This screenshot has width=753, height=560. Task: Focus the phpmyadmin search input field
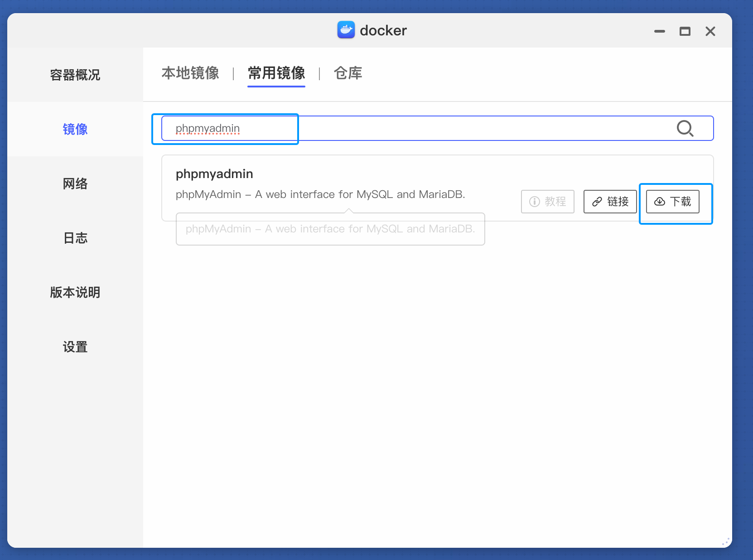[437, 129]
